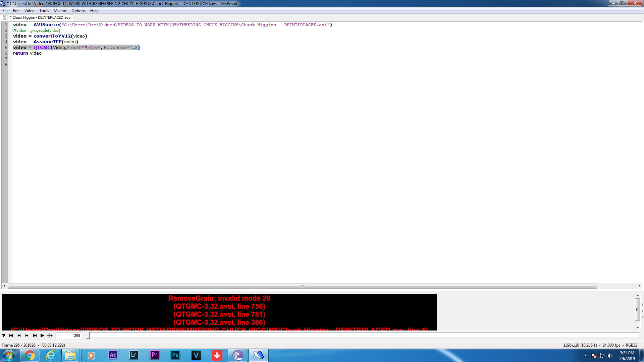Open the Macros menu

tap(60, 11)
